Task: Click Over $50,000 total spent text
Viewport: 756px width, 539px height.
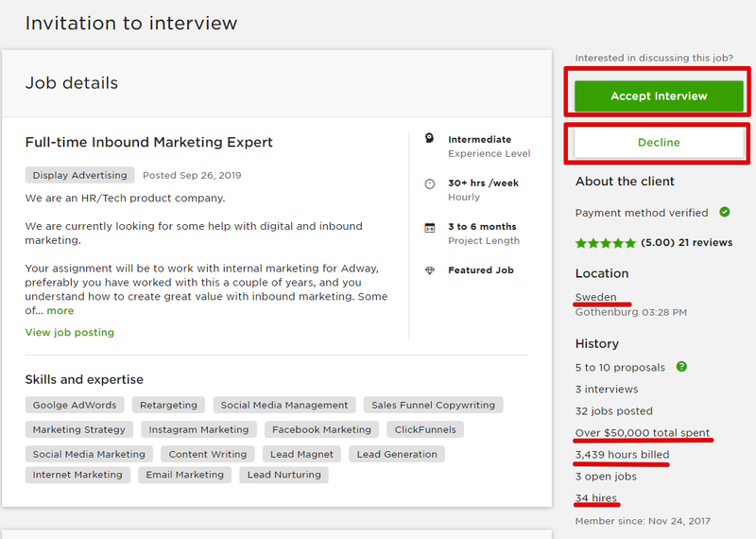Action: pos(643,433)
